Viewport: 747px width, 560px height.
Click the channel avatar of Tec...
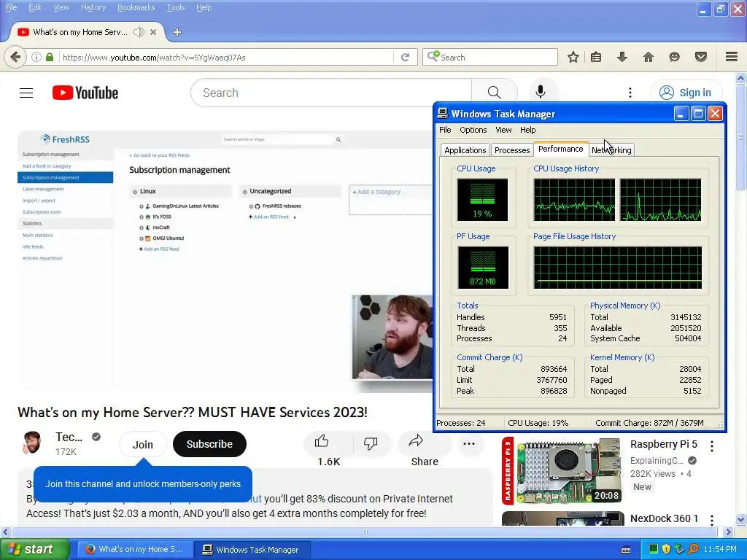(x=32, y=443)
